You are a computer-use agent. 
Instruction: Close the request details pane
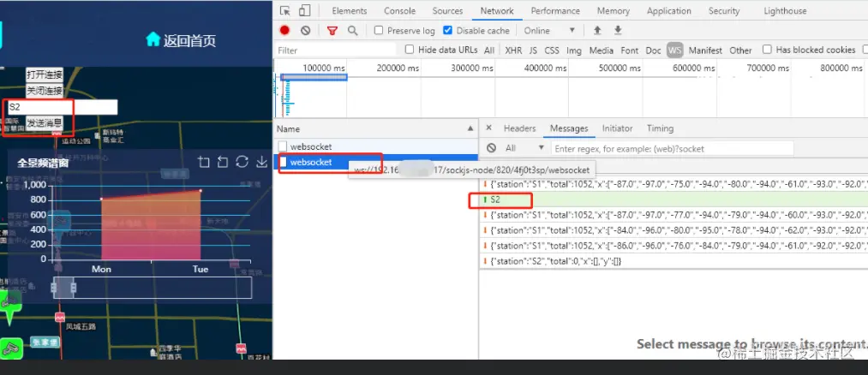click(x=488, y=128)
